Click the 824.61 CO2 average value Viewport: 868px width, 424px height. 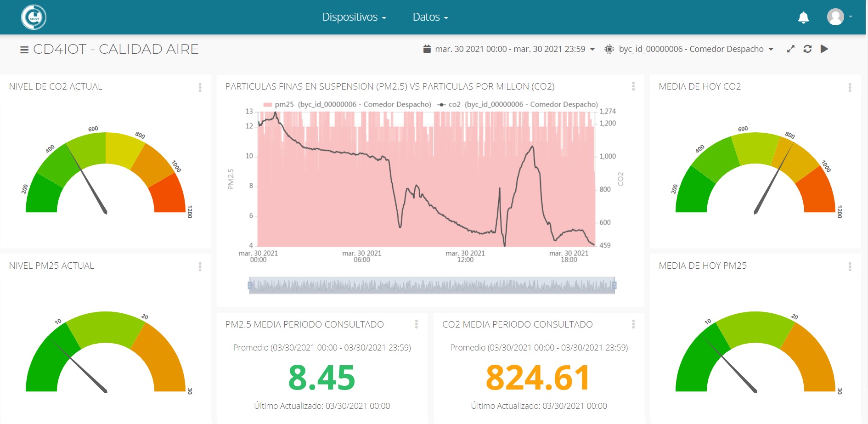(x=538, y=378)
